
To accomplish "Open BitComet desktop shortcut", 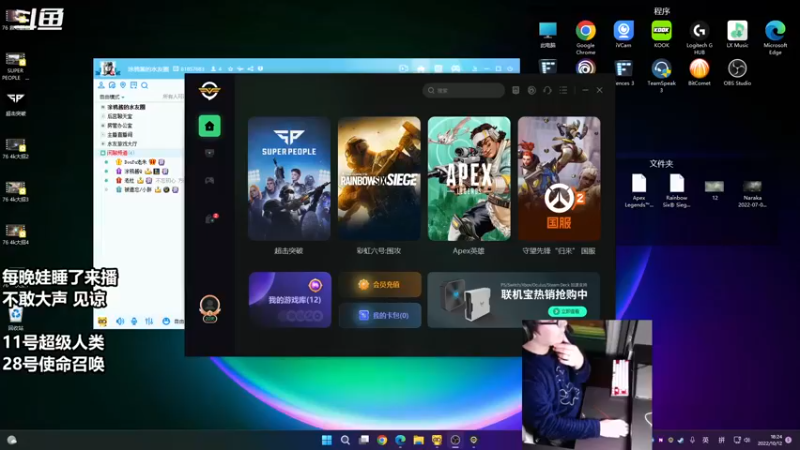I will [699, 72].
